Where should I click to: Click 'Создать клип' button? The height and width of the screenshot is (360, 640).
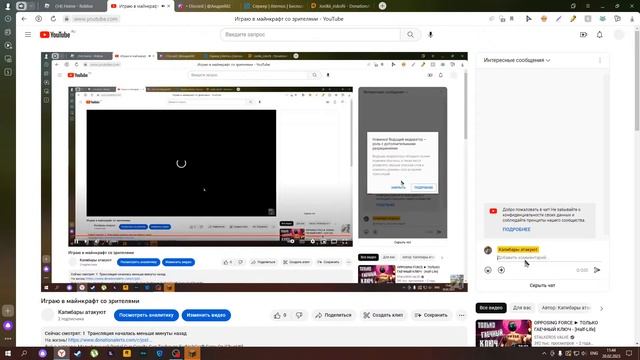pos(383,315)
